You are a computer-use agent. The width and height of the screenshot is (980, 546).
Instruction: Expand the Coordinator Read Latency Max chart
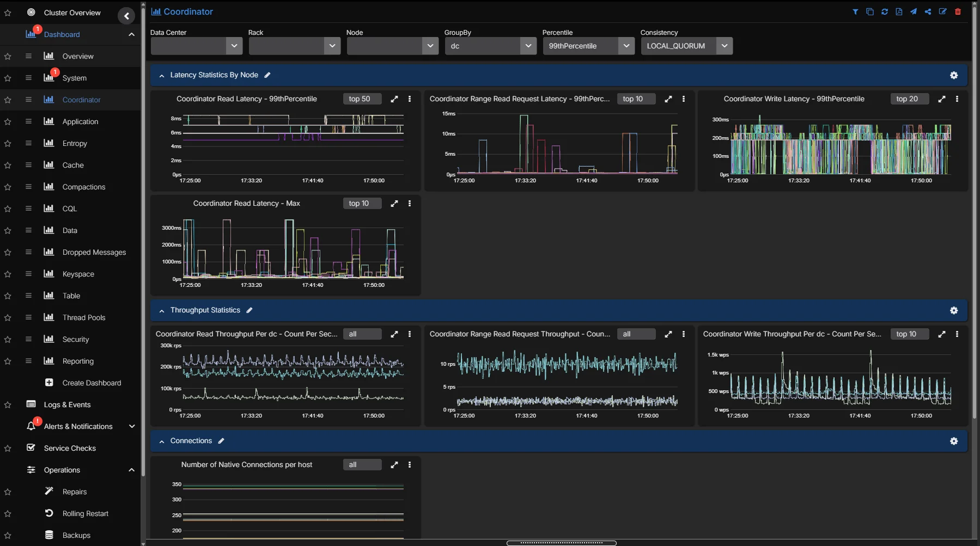[x=394, y=204]
